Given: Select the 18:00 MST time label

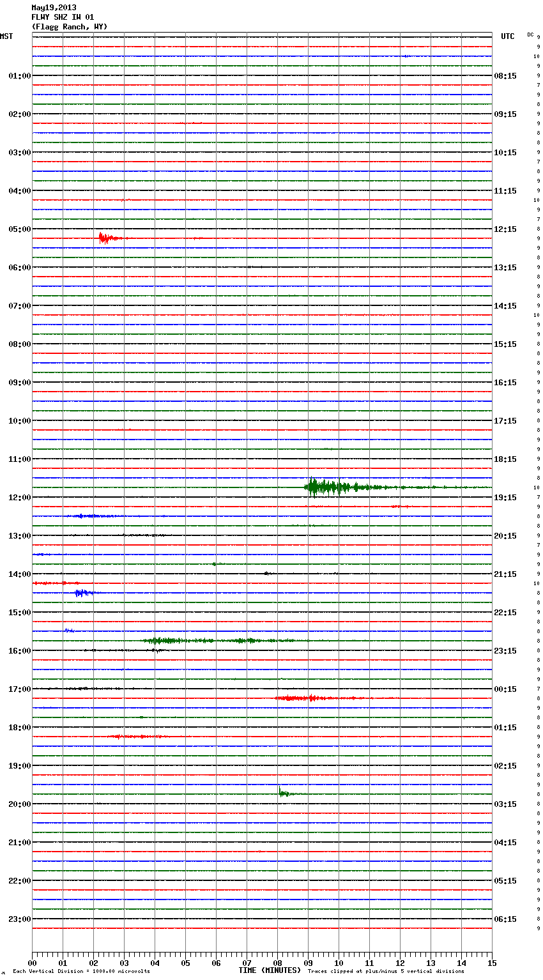Looking at the screenshot, I should 20,728.
